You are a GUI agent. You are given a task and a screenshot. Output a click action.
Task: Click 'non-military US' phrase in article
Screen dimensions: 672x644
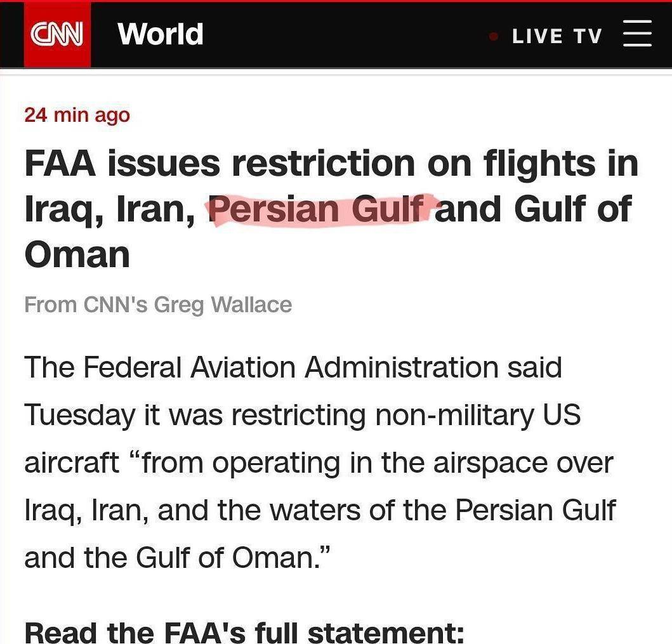[478, 415]
